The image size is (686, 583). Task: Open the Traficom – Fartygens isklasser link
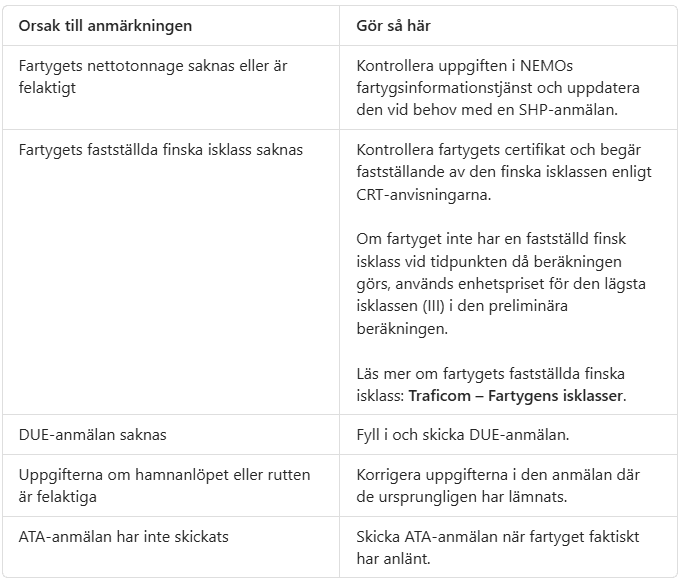pos(515,396)
